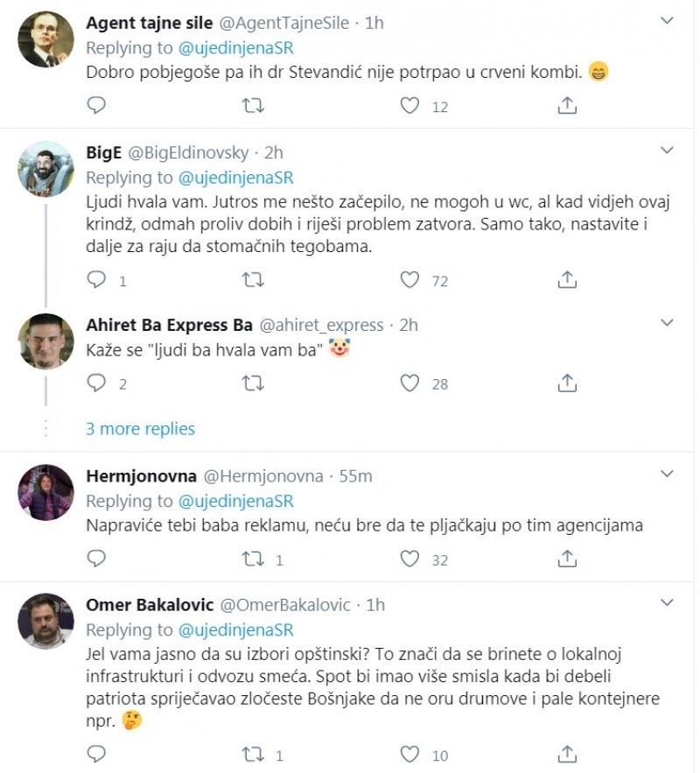
Task: Open Omer Bakalovic's profile picture
Action: pyautogui.click(x=45, y=622)
